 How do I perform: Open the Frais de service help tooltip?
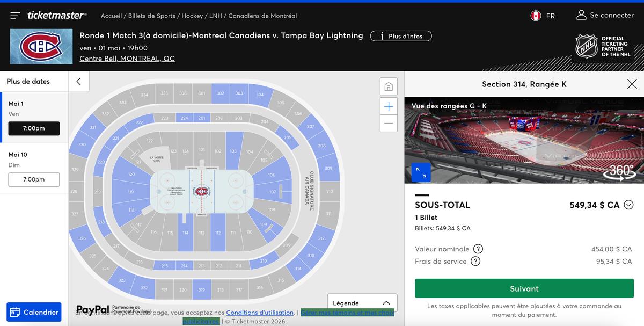(475, 262)
